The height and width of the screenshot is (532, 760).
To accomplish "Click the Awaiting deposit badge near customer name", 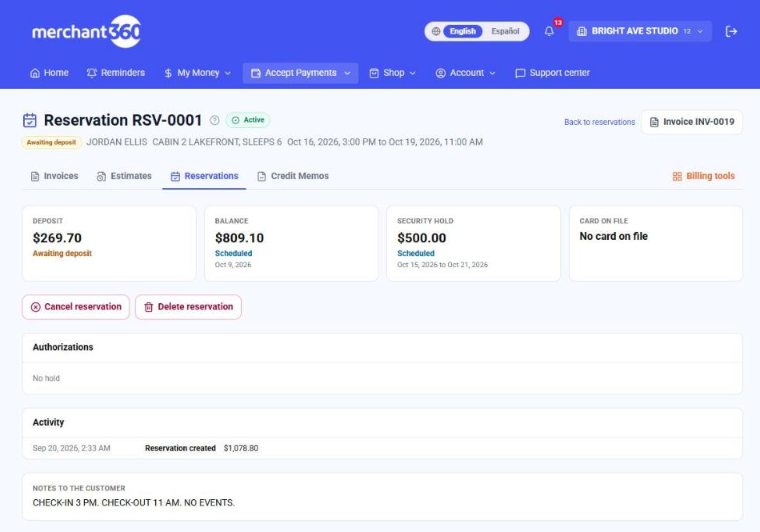I will 51,142.
